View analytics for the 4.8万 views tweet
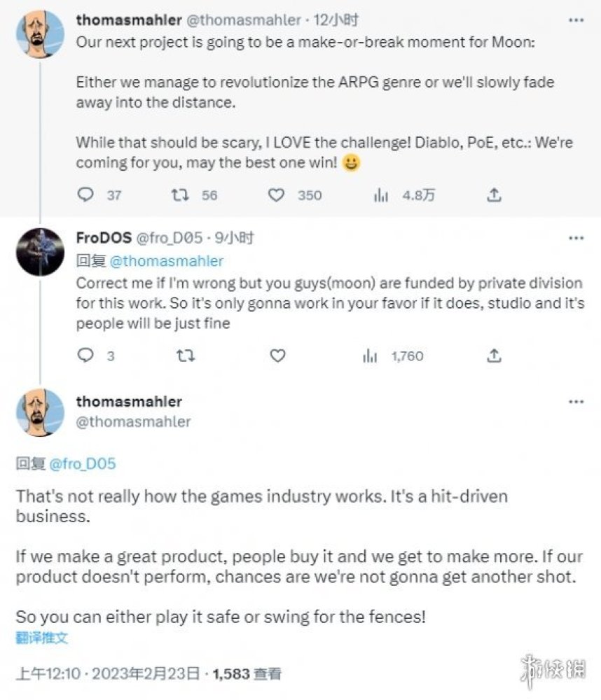 pyautogui.click(x=382, y=195)
